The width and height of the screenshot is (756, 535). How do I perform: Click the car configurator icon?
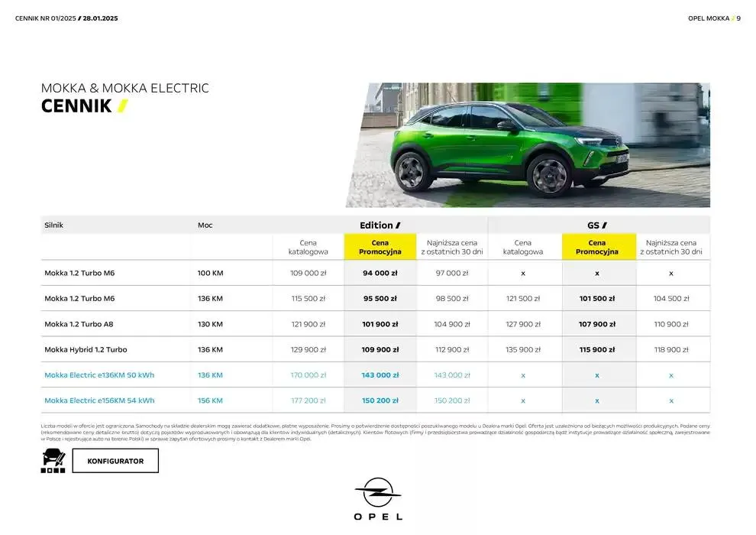53,461
